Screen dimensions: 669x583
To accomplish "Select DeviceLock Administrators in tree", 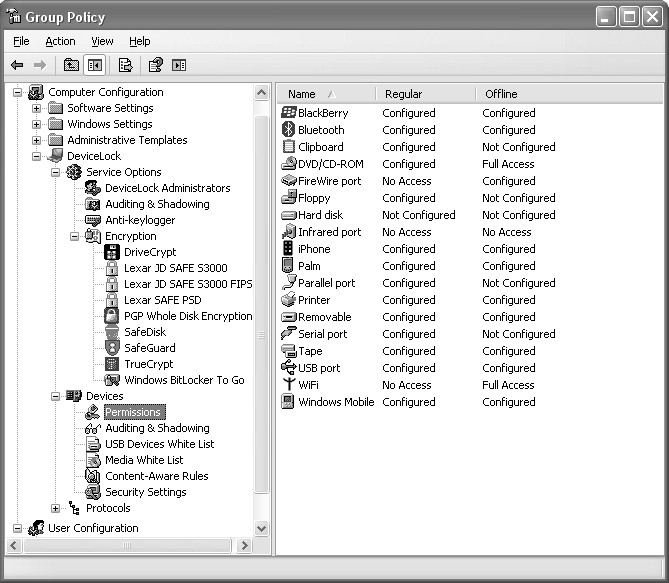I will click(x=168, y=188).
